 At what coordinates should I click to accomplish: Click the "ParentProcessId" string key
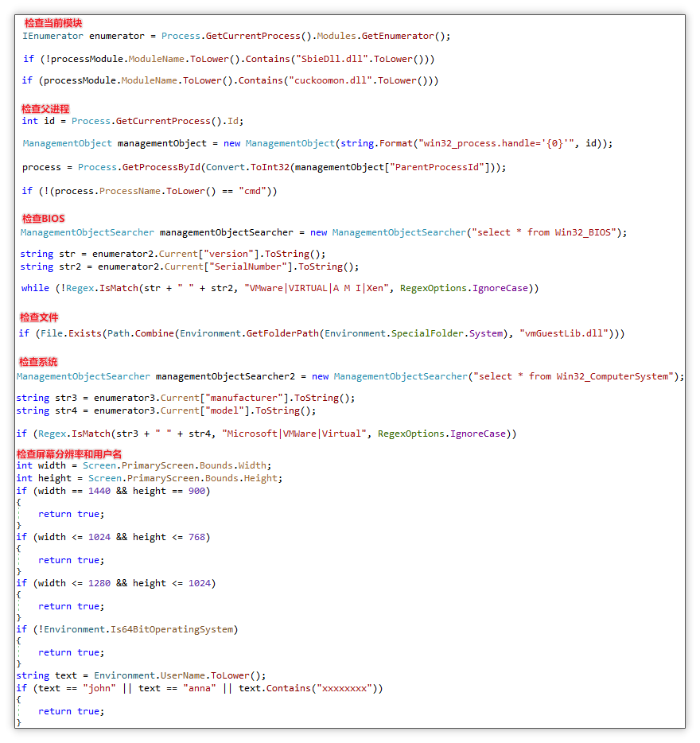tap(437, 167)
